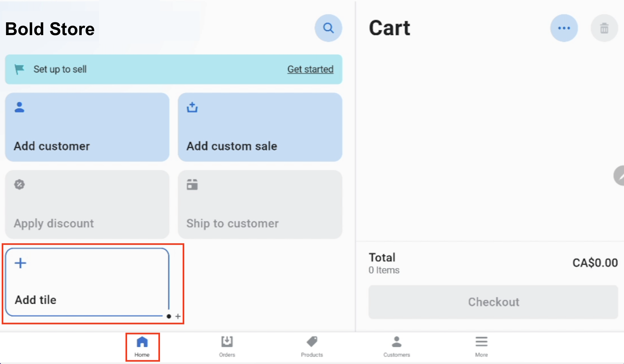Go to the Products tab
The width and height of the screenshot is (624, 364).
[x=312, y=347]
